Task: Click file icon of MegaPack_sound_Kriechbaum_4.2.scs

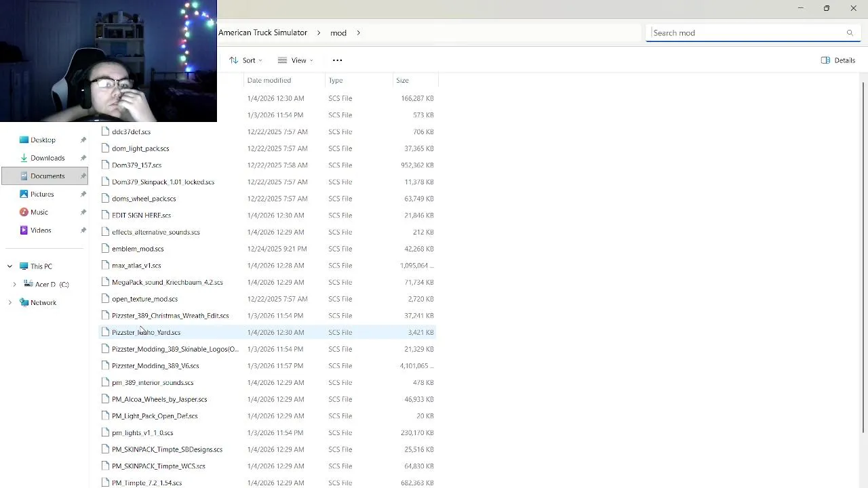Action: click(105, 282)
